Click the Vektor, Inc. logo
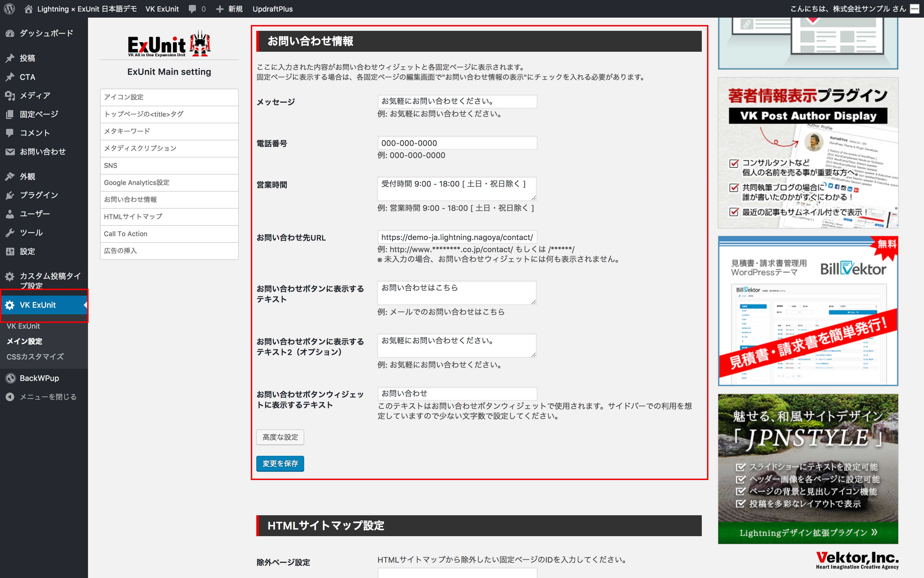Screen dimensions: 924x578 (857, 560)
